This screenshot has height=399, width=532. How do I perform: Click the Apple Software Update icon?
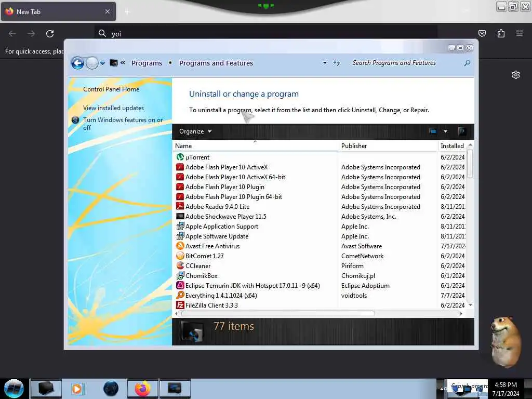[180, 236]
